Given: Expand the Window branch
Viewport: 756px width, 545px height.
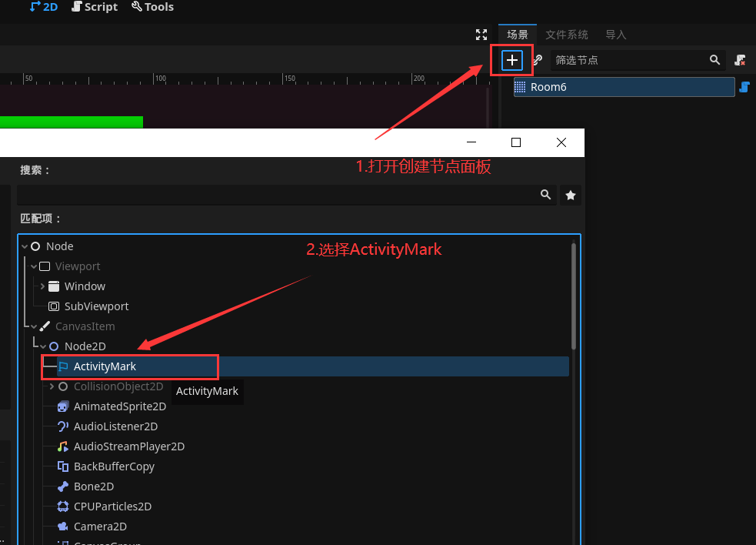Looking at the screenshot, I should (x=42, y=286).
